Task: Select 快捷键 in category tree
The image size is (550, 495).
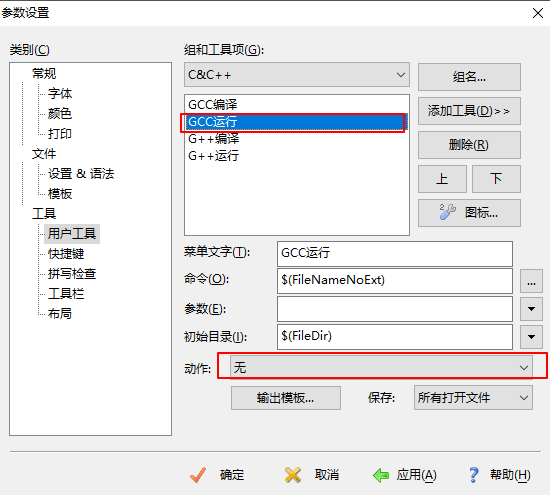Action: [66, 254]
